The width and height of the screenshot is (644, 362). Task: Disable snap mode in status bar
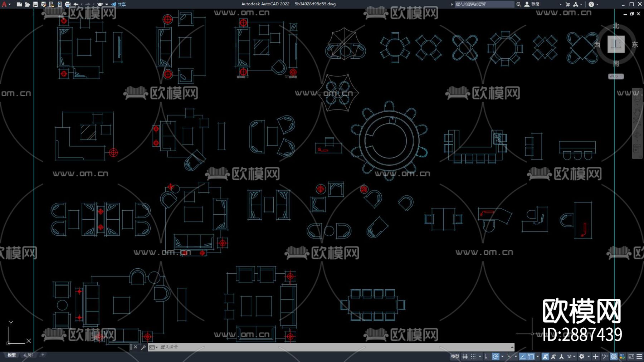click(473, 357)
